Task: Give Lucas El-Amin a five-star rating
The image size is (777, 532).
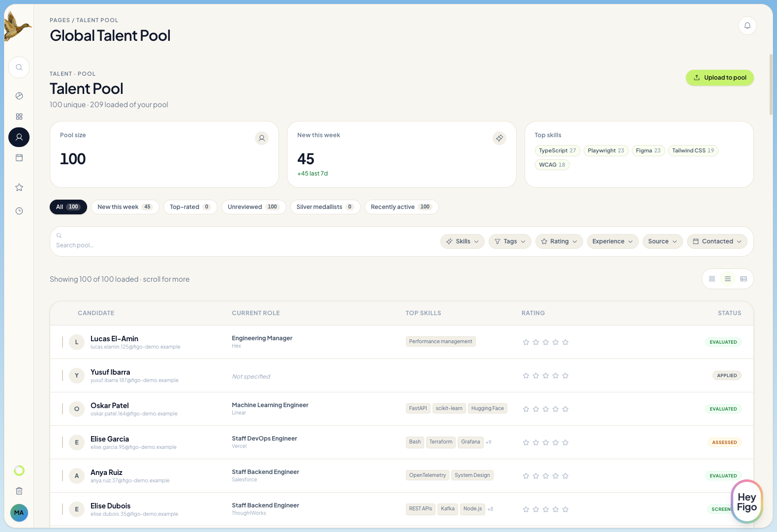Action: (x=565, y=342)
